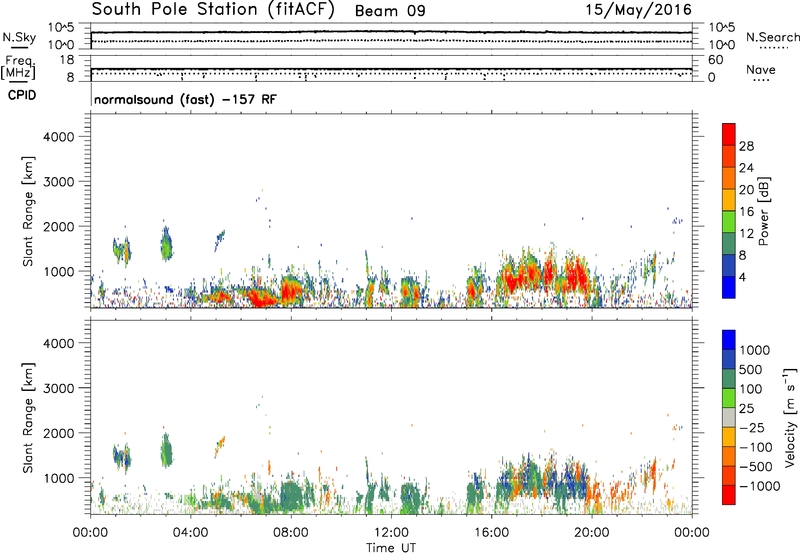The height and width of the screenshot is (554, 800).
Task: Click the '12:00' time axis label
Action: pyautogui.click(x=391, y=533)
